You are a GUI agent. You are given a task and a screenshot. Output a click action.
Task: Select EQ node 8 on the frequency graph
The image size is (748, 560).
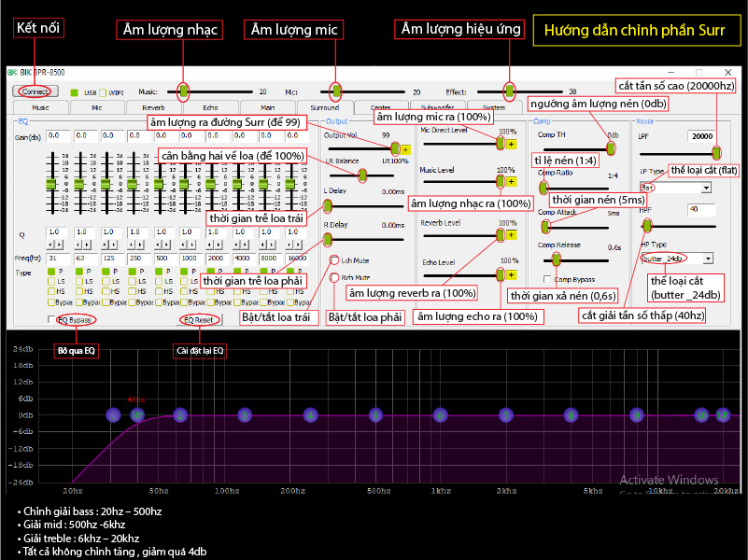(571, 415)
